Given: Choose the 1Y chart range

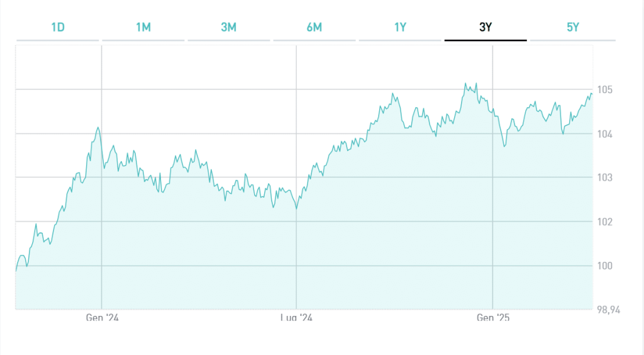Looking at the screenshot, I should tap(400, 27).
